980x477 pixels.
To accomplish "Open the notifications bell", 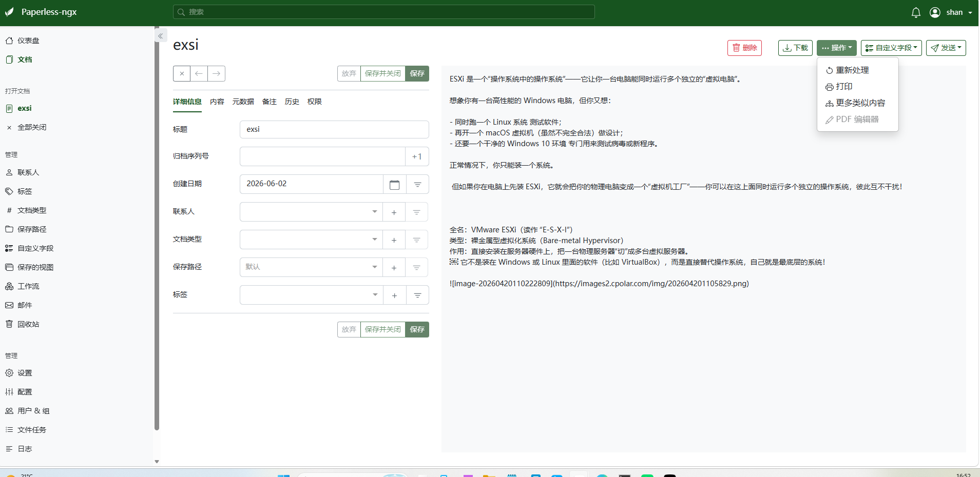I will [x=916, y=12].
